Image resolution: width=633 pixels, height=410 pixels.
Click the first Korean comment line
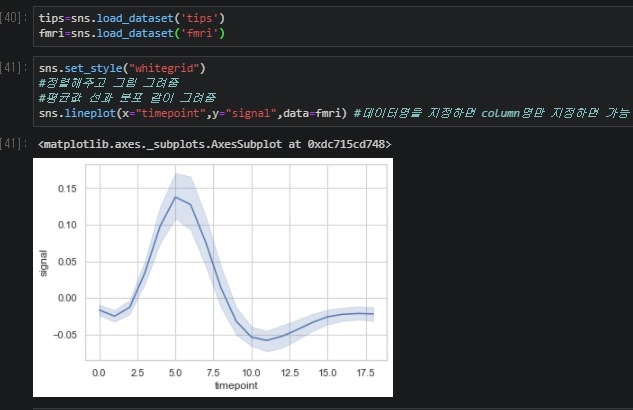[x=109, y=83]
